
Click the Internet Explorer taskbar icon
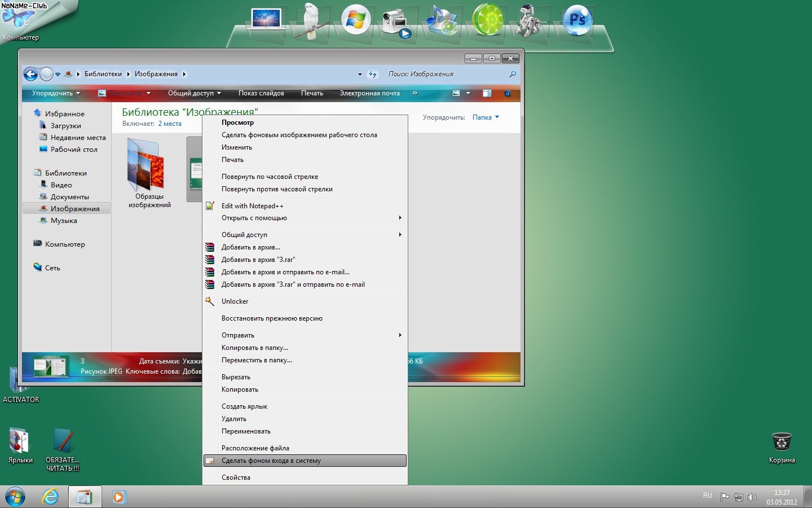(51, 497)
